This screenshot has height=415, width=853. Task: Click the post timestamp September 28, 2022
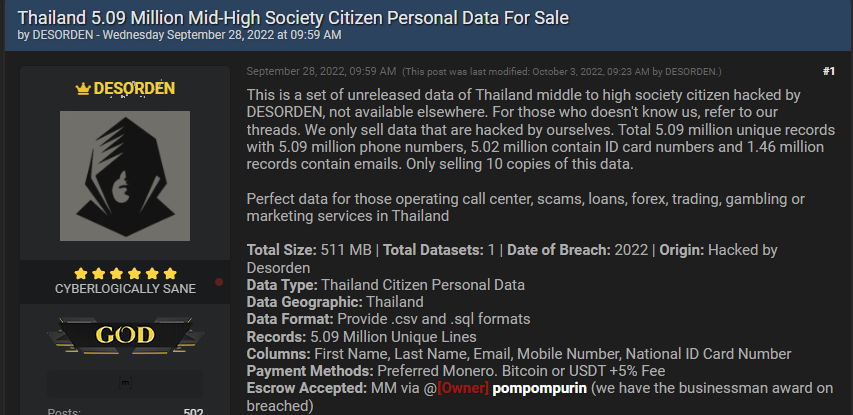[321, 71]
